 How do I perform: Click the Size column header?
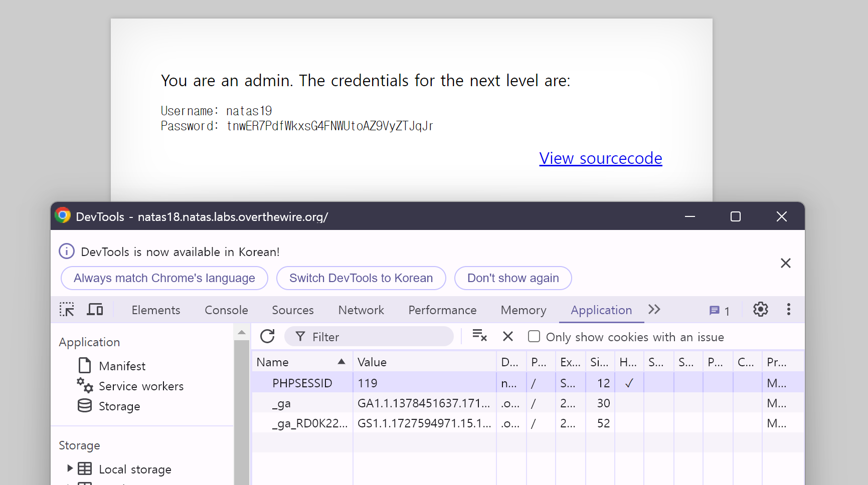click(600, 362)
